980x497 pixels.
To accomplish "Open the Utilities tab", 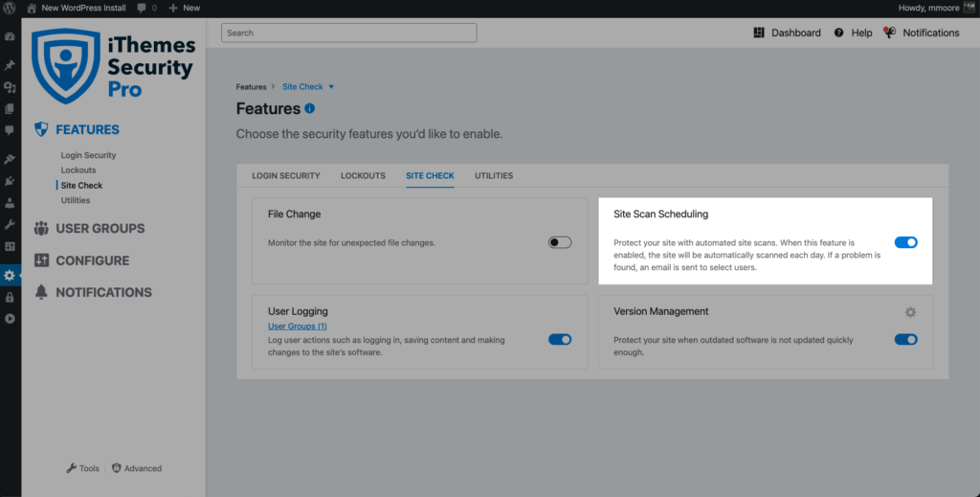I will [493, 176].
